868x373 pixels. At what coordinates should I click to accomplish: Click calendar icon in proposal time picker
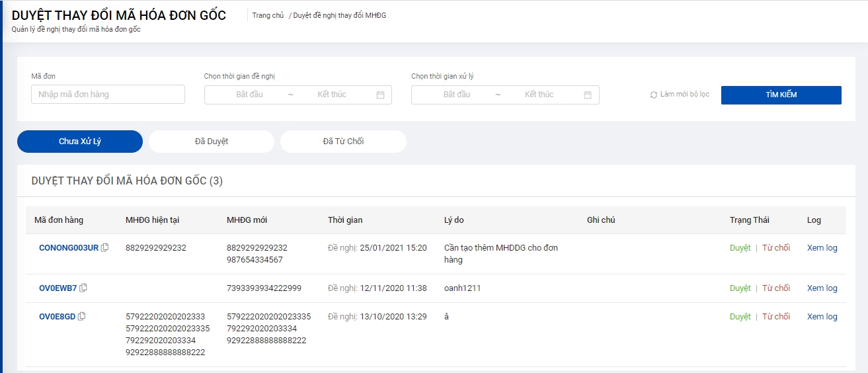(380, 95)
